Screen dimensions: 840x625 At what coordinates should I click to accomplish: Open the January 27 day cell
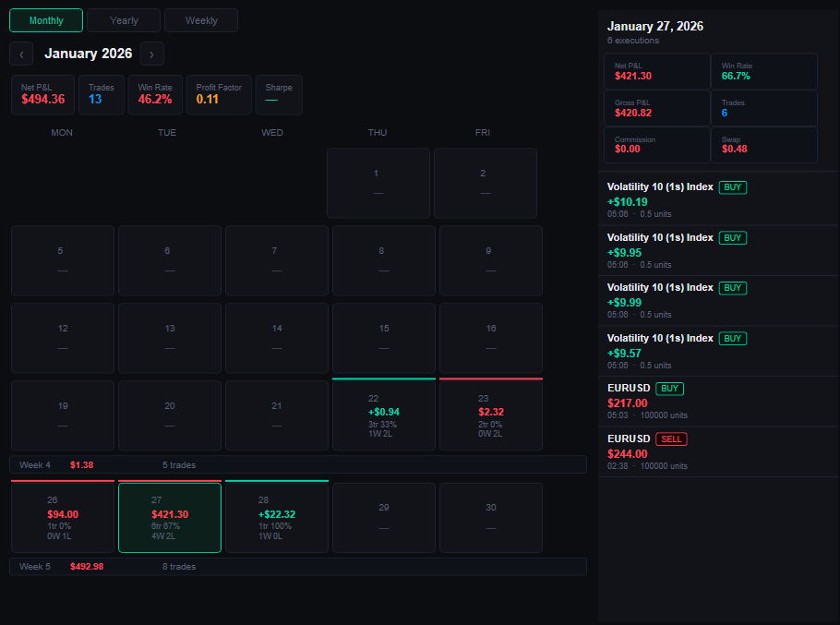point(169,517)
